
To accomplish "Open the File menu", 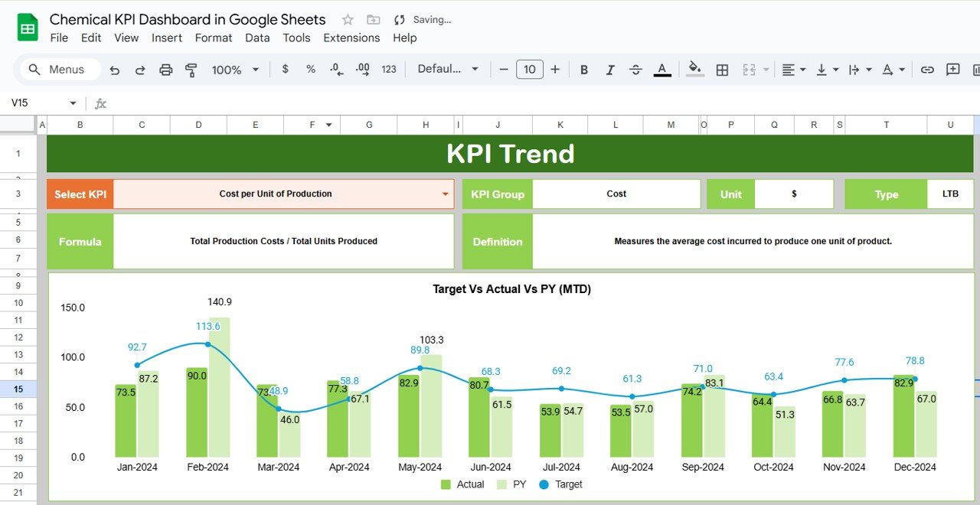I will click(x=59, y=37).
